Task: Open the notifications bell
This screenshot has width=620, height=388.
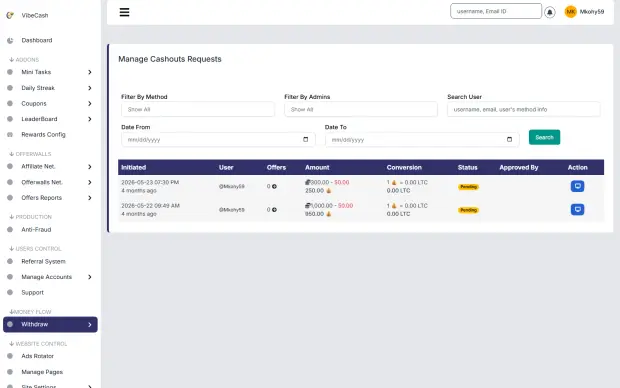Action: tap(550, 12)
